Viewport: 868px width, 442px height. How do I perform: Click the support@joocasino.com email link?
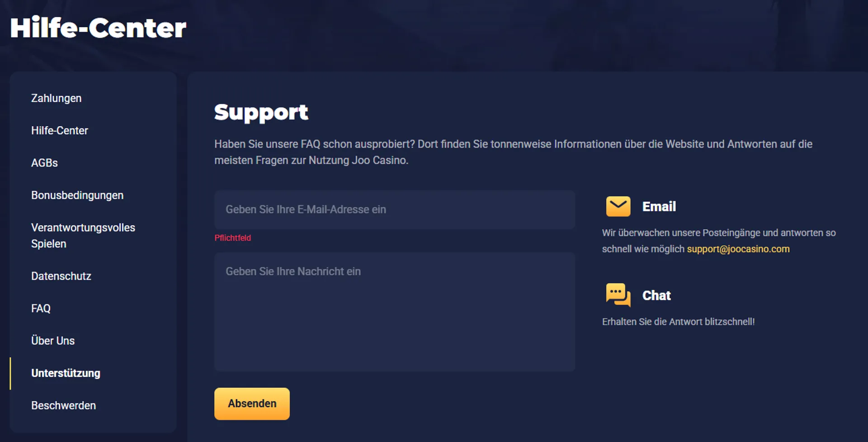pyautogui.click(x=738, y=249)
